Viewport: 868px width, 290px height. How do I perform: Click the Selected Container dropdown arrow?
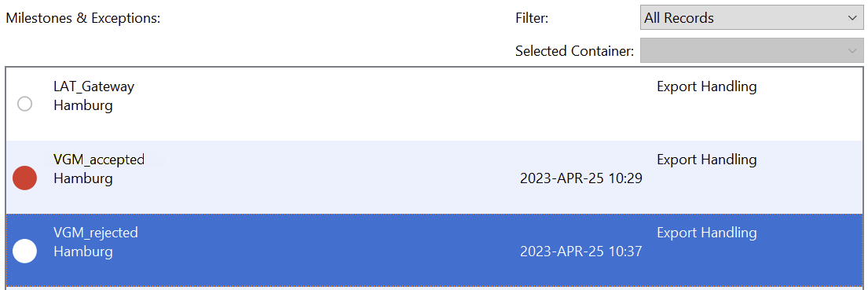pos(852,51)
